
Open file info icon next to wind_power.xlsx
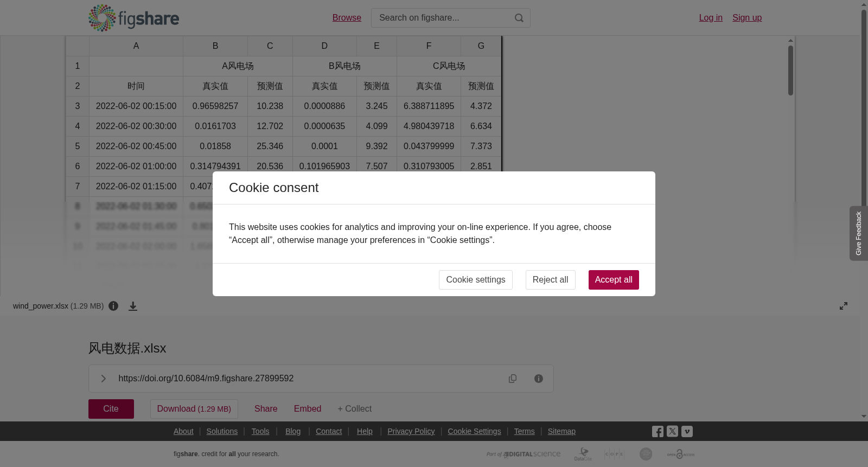click(x=113, y=306)
